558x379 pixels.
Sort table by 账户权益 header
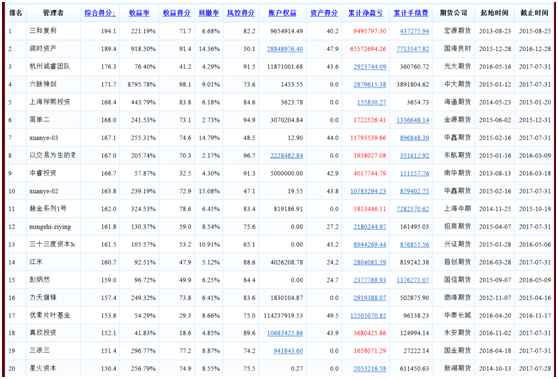(283, 13)
